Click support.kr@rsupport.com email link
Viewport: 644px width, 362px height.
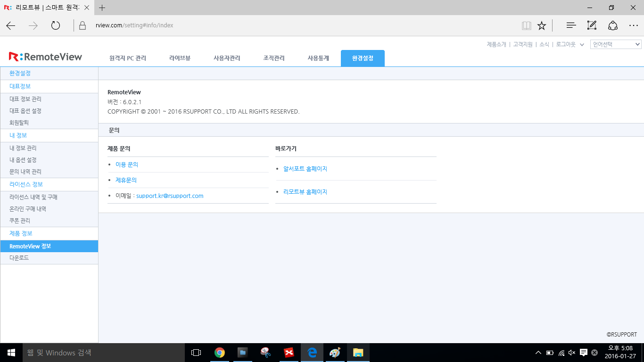(170, 196)
